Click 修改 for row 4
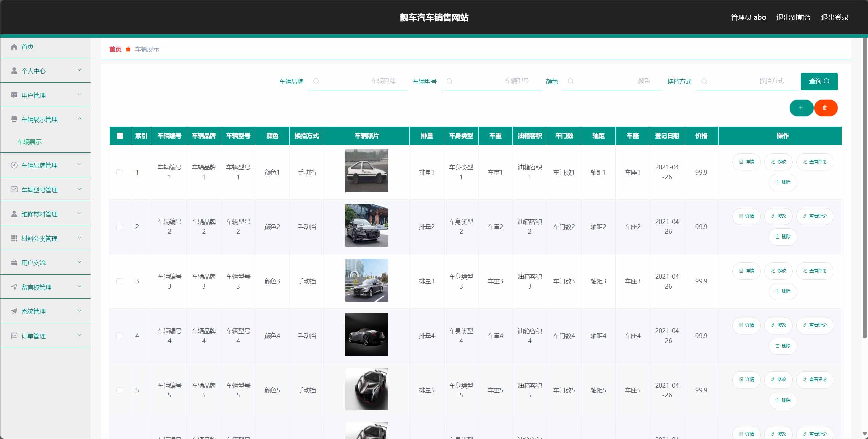Viewport: 868px width, 439px height. [778, 325]
